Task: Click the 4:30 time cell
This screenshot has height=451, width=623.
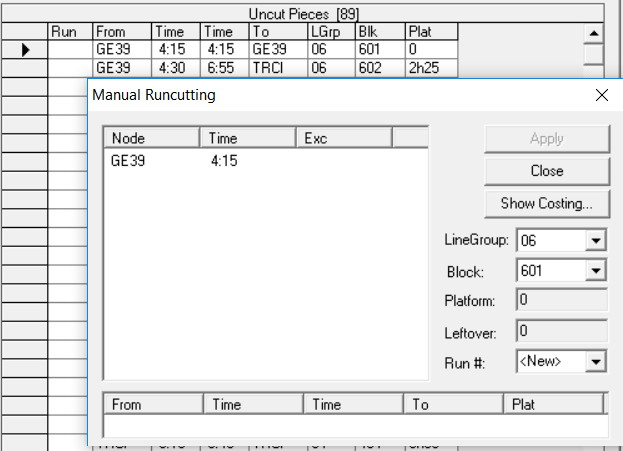Action: pos(175,68)
